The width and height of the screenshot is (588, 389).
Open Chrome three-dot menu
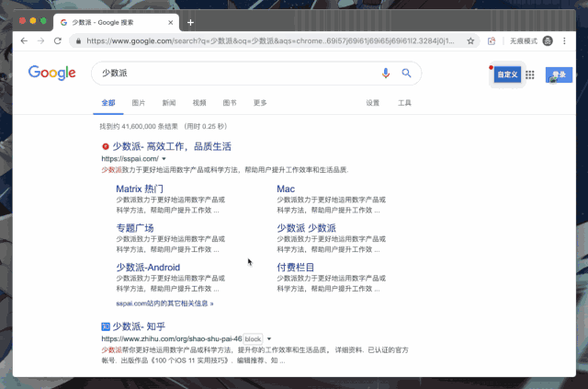[x=564, y=41]
